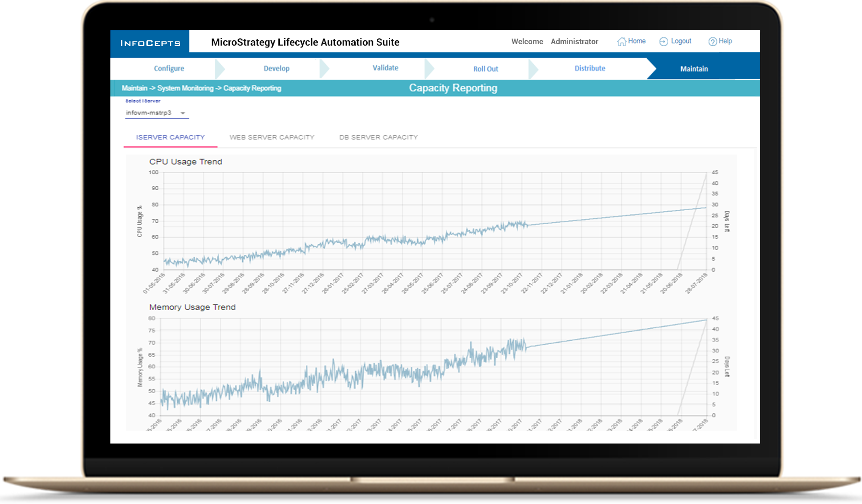Click the Logout arrow icon
The height and width of the screenshot is (504, 862).
(x=663, y=42)
